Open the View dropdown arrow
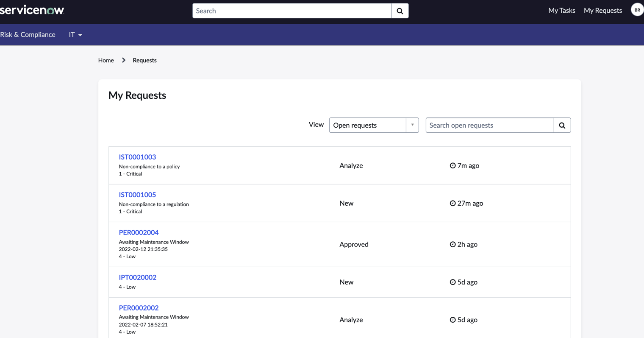This screenshot has height=338, width=644. [412, 125]
